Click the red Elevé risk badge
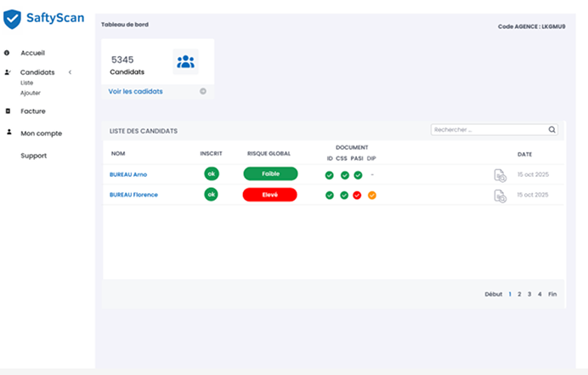The width and height of the screenshot is (588, 375). tap(269, 195)
